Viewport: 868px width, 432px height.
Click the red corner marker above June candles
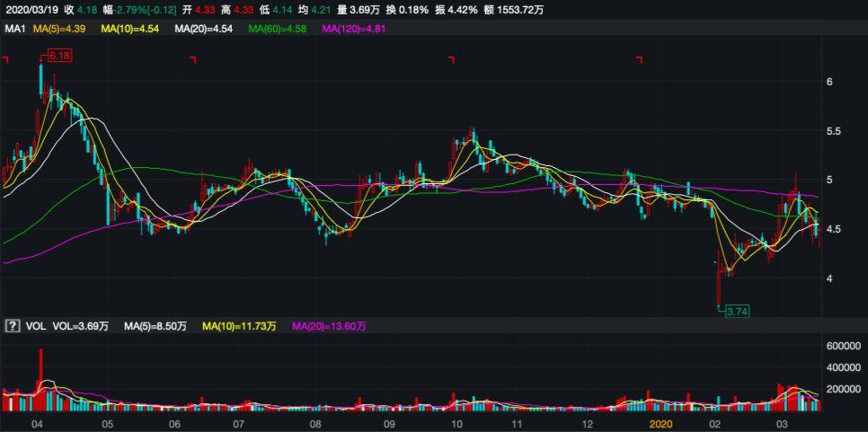pyautogui.click(x=192, y=60)
